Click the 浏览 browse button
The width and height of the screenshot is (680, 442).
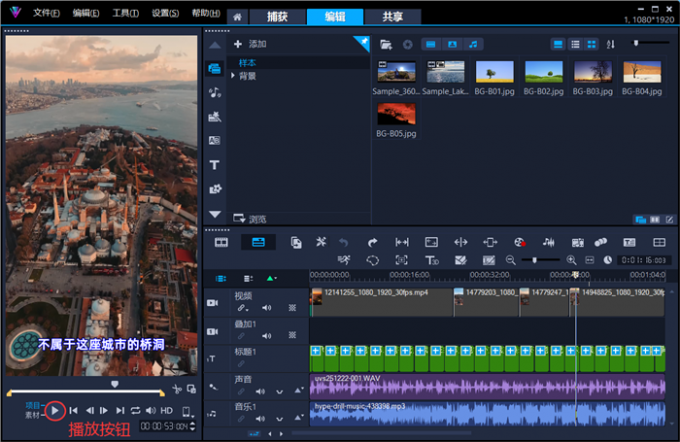click(250, 218)
